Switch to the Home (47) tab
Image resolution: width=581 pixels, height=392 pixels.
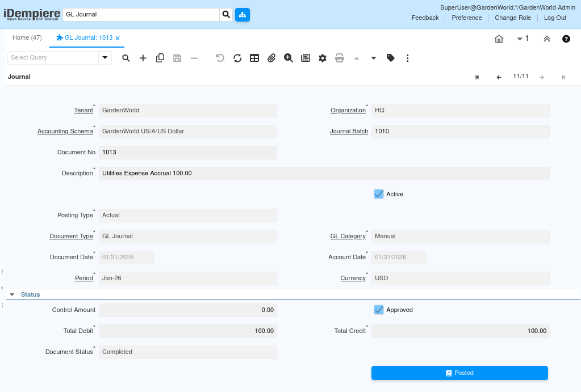[27, 38]
